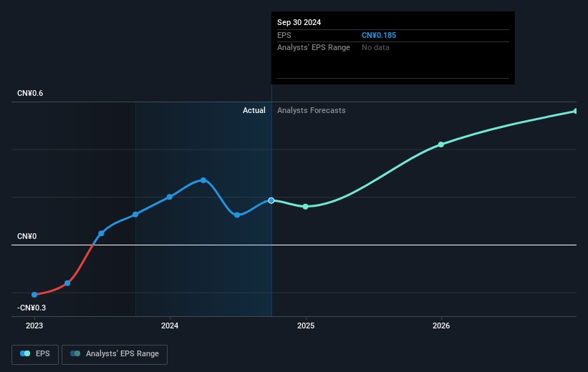Click the 'No data' analysts range value
Image resolution: width=588 pixels, height=372 pixels.
pos(375,48)
